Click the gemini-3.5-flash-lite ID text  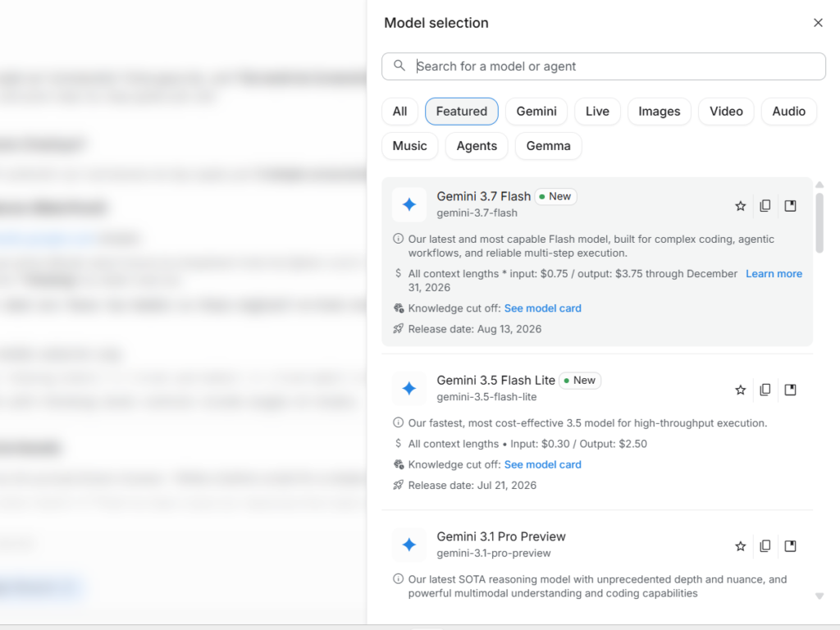click(x=486, y=396)
